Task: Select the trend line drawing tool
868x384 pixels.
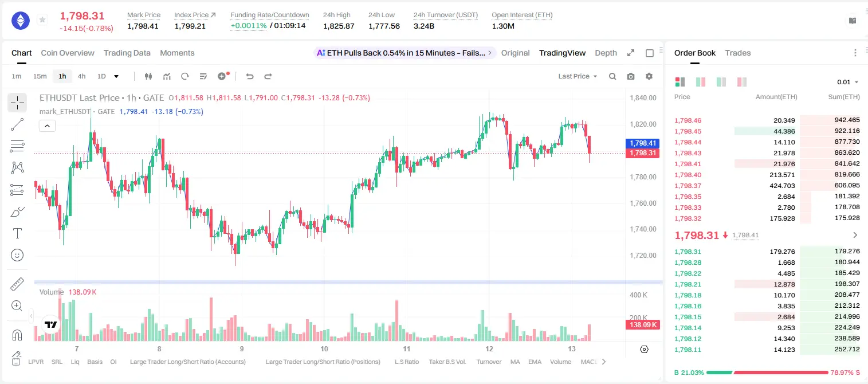Action: [x=17, y=124]
